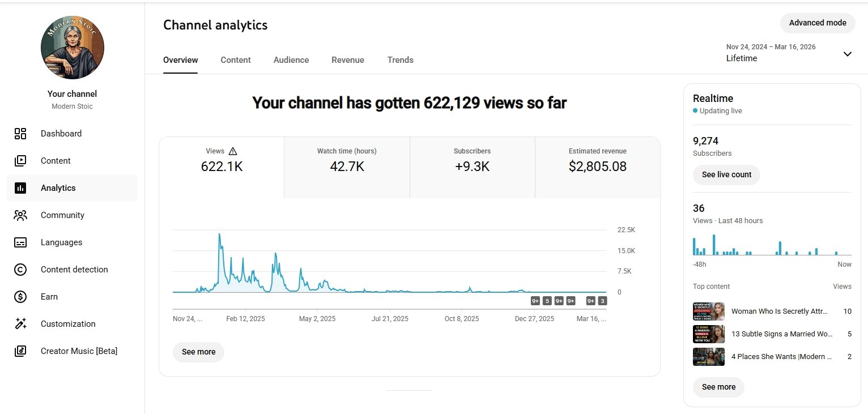Open Content via its sidebar icon
This screenshot has height=414, width=868.
coord(20,161)
